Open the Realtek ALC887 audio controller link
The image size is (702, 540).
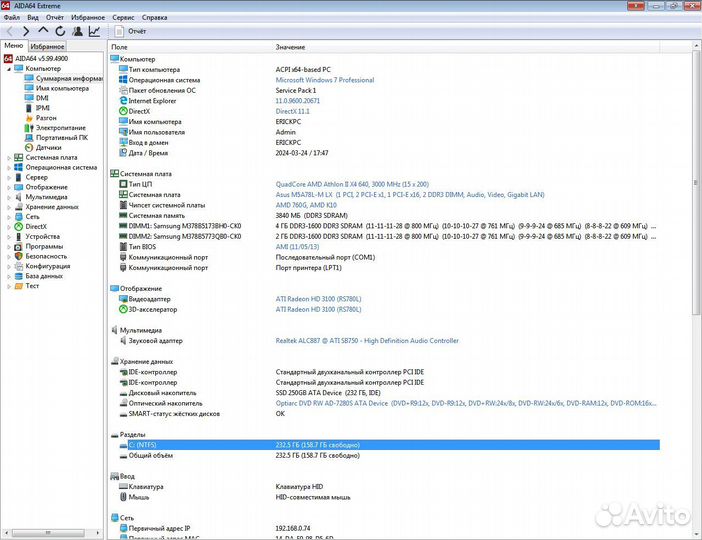point(367,341)
